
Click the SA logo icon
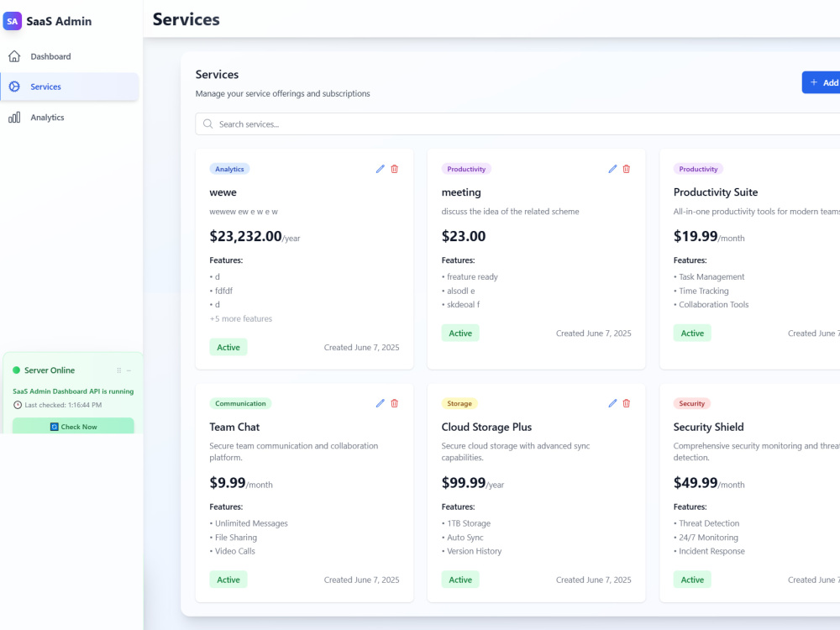(x=13, y=22)
